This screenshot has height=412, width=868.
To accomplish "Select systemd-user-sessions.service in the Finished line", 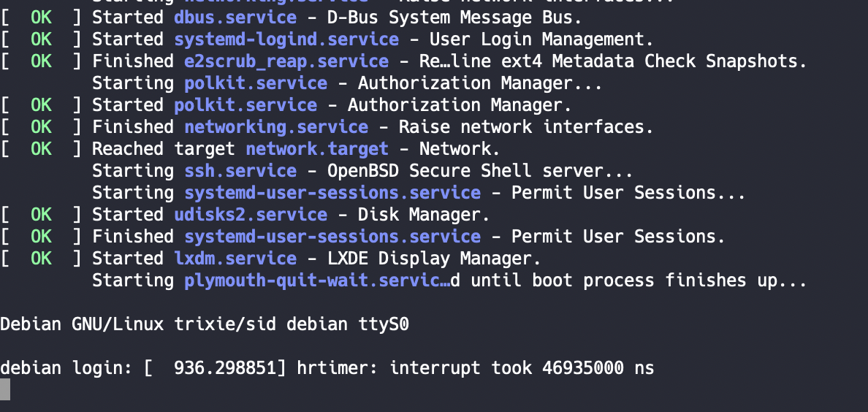I will (x=332, y=237).
